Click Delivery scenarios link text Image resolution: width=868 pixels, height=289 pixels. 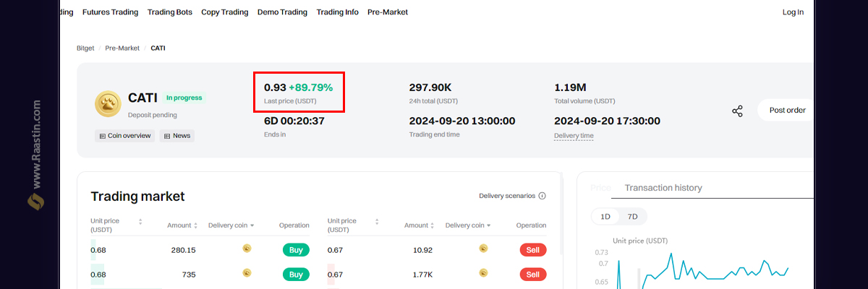pos(507,196)
